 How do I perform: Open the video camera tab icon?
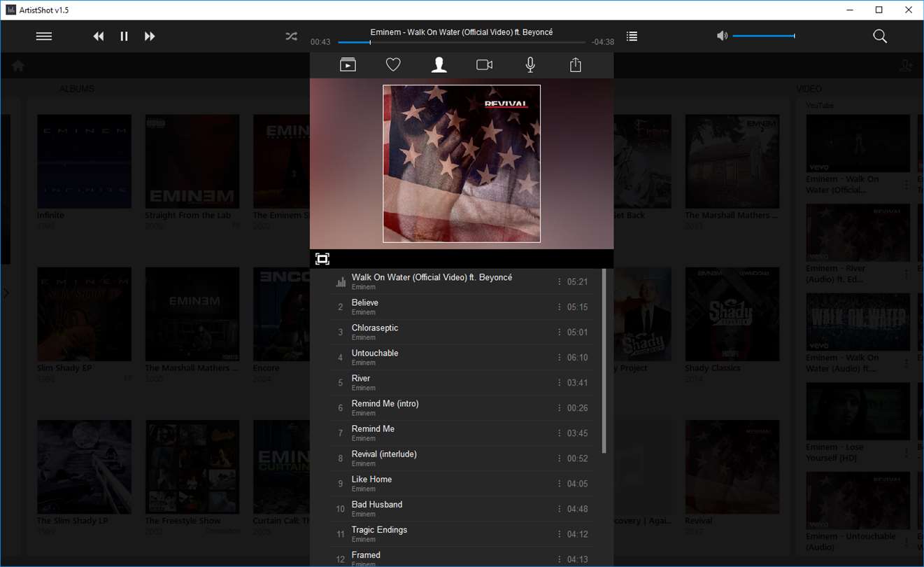click(x=484, y=65)
